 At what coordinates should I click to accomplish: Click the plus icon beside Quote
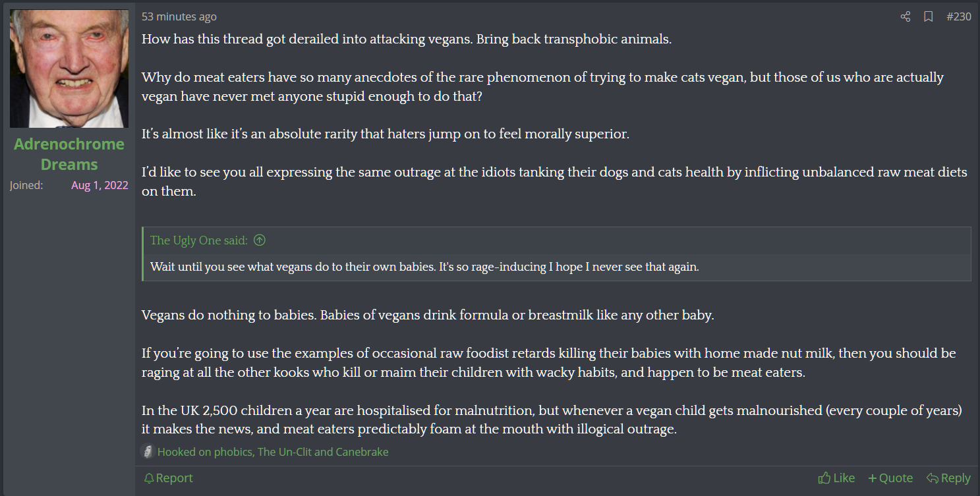(x=872, y=478)
